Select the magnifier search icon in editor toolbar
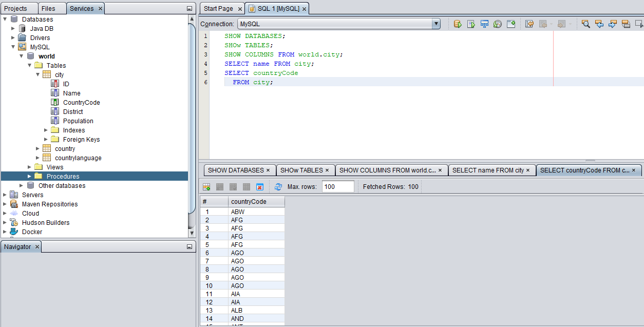The width and height of the screenshot is (644, 327). click(585, 24)
